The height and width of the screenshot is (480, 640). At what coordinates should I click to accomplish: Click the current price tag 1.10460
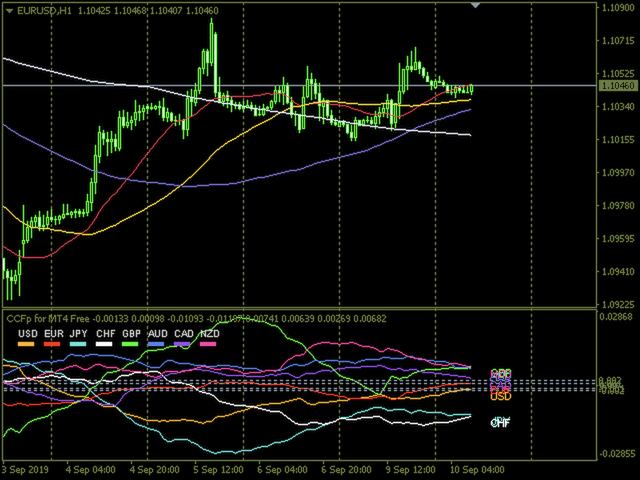pyautogui.click(x=617, y=87)
